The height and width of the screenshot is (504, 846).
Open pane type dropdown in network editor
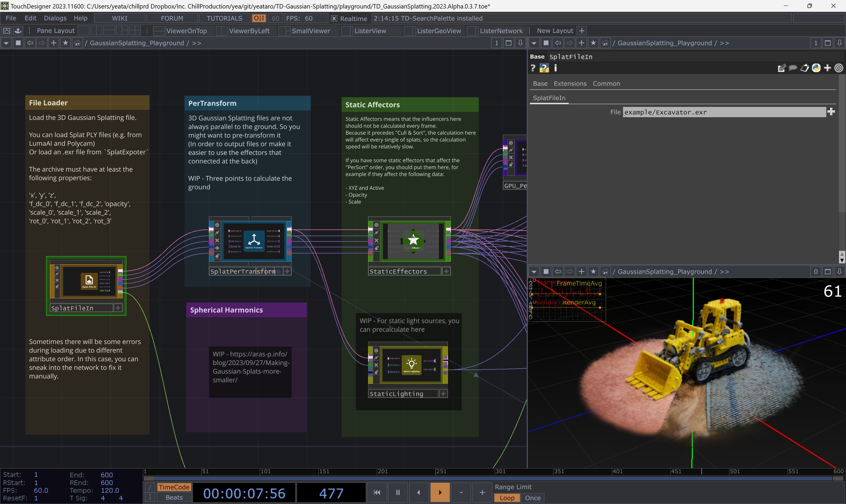click(6, 43)
